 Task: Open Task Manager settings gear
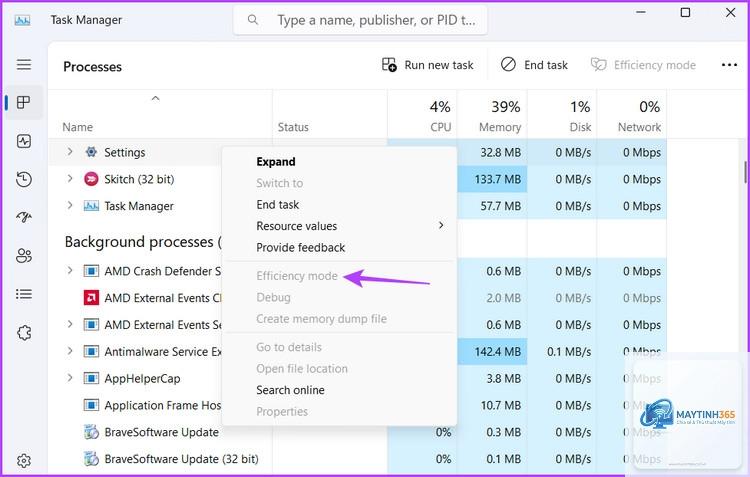pyautogui.click(x=24, y=461)
